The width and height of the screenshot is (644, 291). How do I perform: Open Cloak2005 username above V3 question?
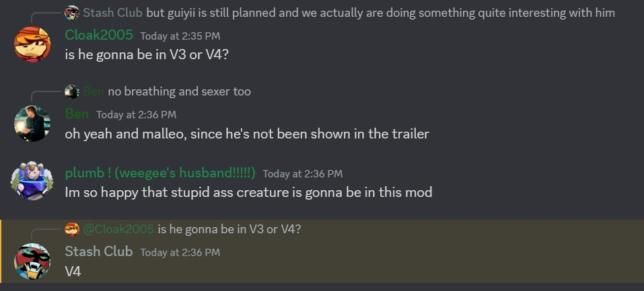pyautogui.click(x=99, y=35)
